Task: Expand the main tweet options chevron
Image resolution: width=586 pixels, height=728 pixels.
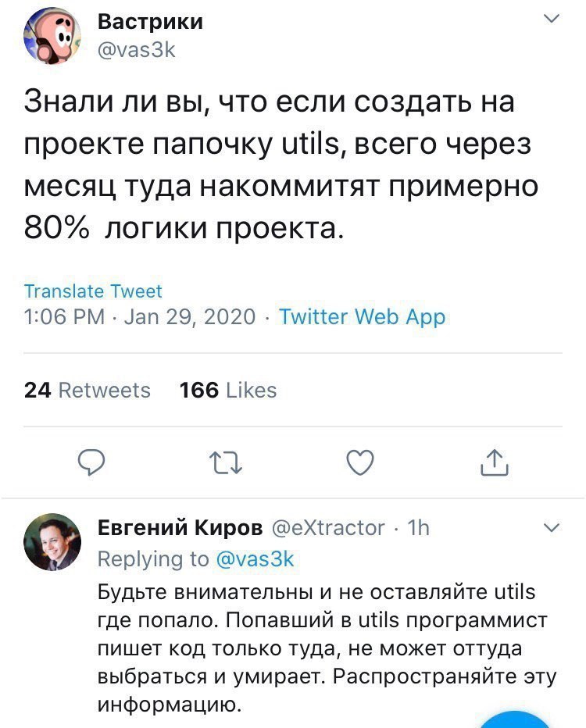Action: [x=552, y=20]
